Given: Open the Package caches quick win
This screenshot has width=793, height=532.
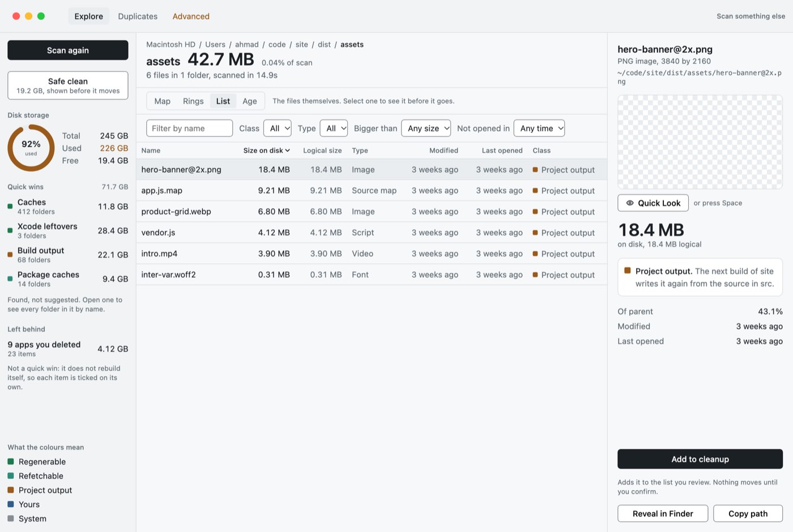Looking at the screenshot, I should pos(68,279).
